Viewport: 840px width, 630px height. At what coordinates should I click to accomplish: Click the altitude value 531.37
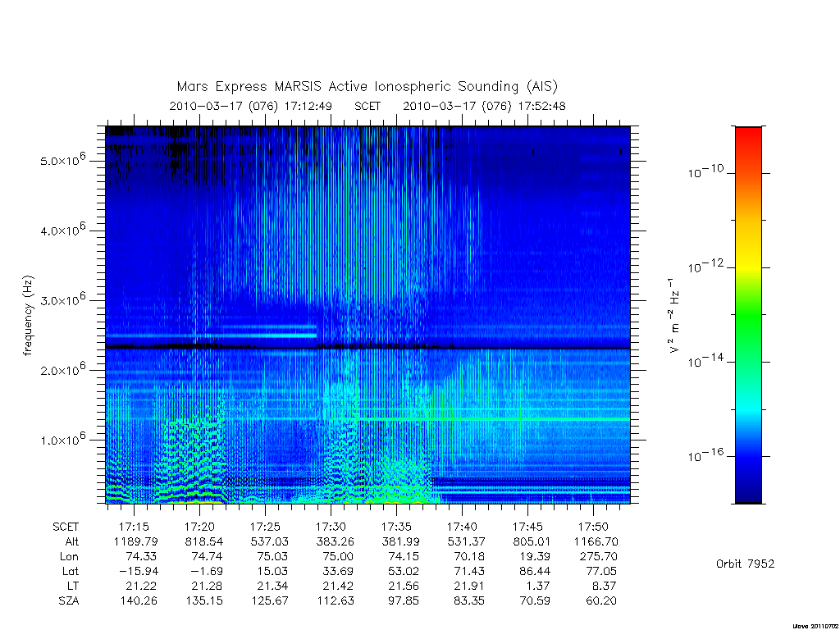[x=466, y=541]
